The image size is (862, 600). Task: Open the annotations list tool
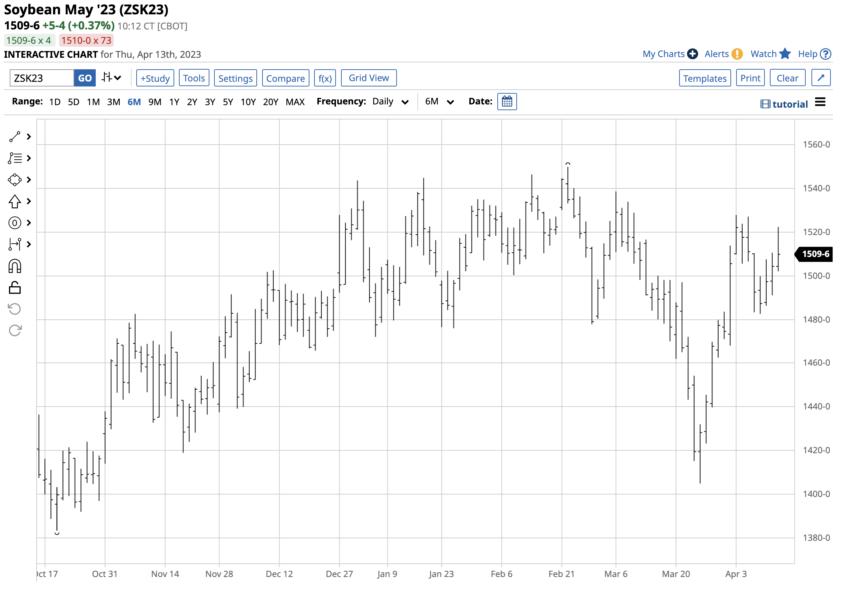pyautogui.click(x=14, y=157)
